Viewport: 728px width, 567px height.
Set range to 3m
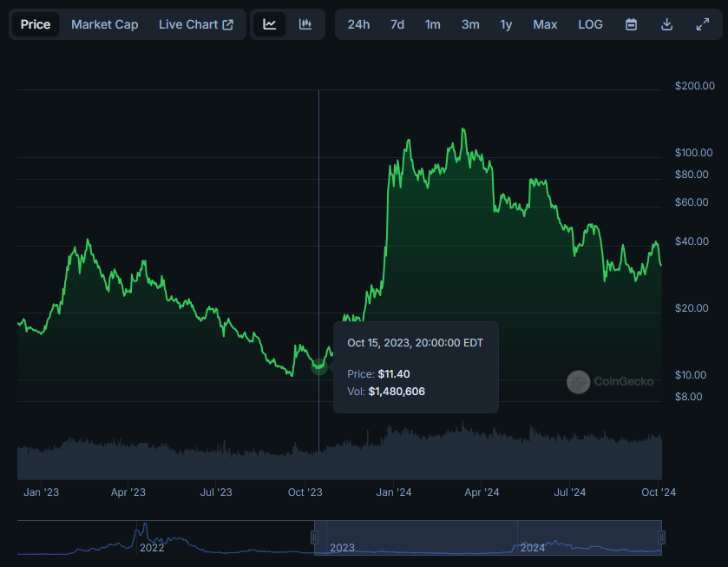point(470,24)
